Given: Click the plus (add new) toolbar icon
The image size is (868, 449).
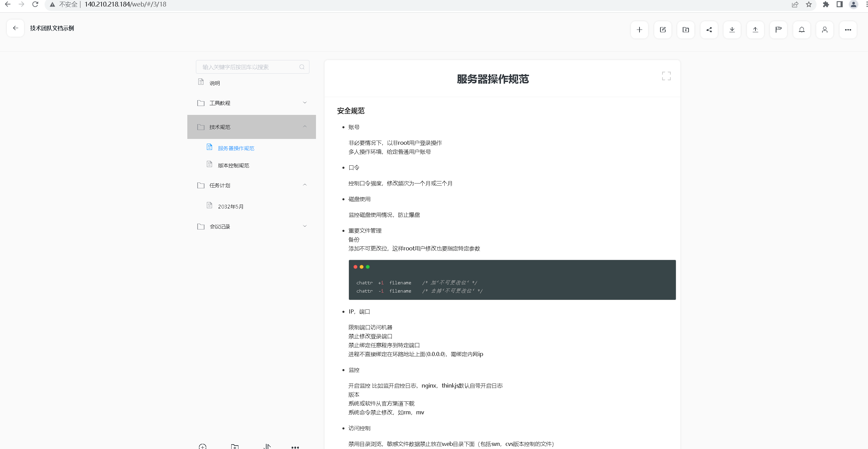Looking at the screenshot, I should point(639,30).
